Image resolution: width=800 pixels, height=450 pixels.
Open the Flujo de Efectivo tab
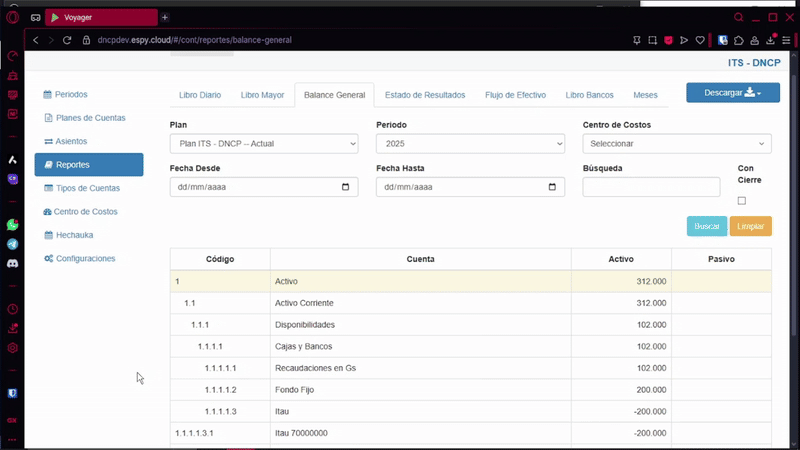(x=515, y=95)
